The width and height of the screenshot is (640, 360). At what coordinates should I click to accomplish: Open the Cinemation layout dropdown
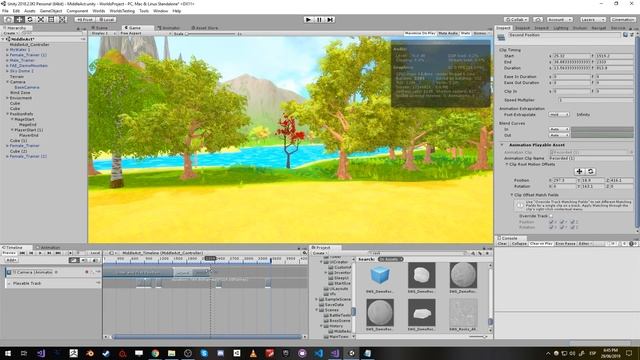click(623, 19)
